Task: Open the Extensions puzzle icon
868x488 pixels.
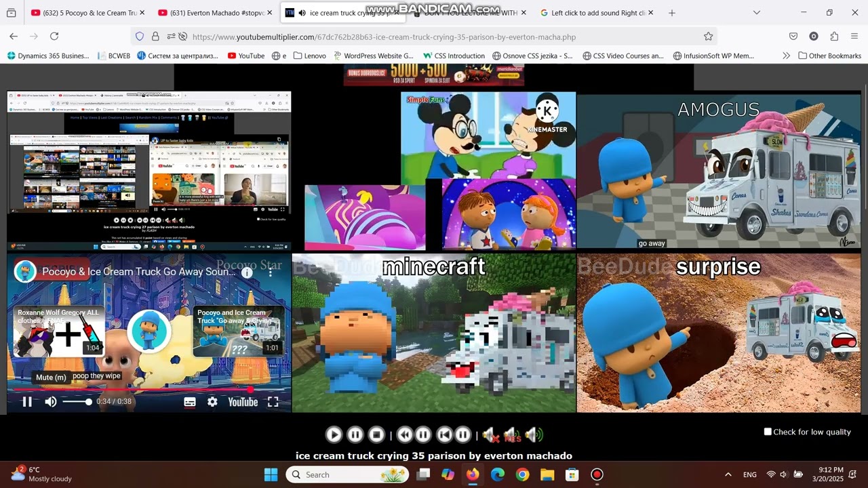Action: coord(834,37)
